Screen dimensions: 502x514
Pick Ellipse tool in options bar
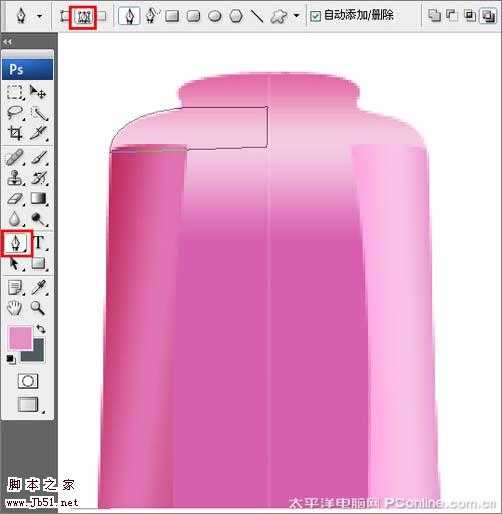[215, 16]
